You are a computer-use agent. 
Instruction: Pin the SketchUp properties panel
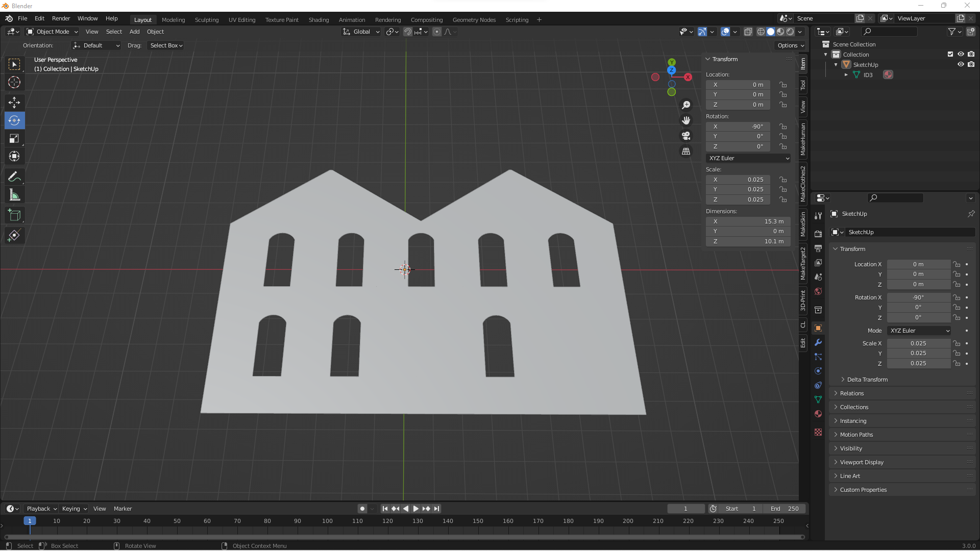pos(971,214)
